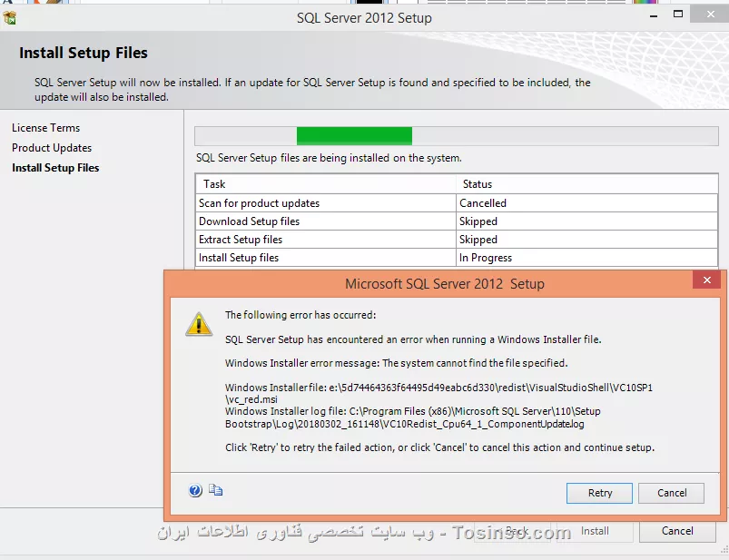
Task: Cancel the error dialog action
Action: coord(671,493)
